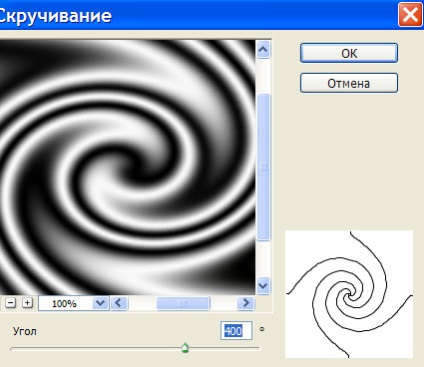Screen dimensions: 424x367
Task: Click the Отмена cancel button
Action: coord(349,83)
